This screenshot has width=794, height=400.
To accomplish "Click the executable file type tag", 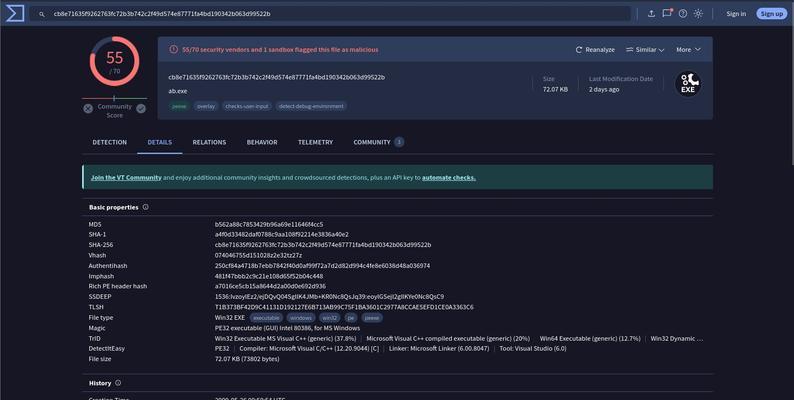I will pos(266,318).
